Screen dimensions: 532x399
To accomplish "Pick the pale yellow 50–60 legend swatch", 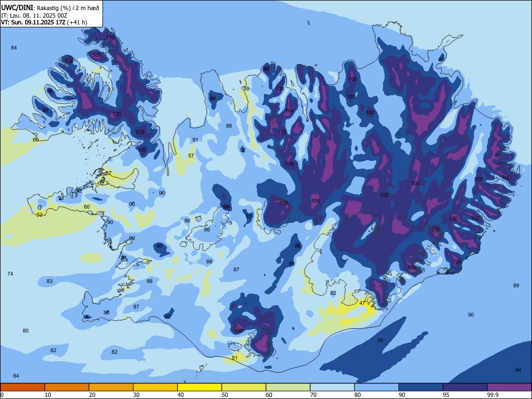I will [x=244, y=387].
